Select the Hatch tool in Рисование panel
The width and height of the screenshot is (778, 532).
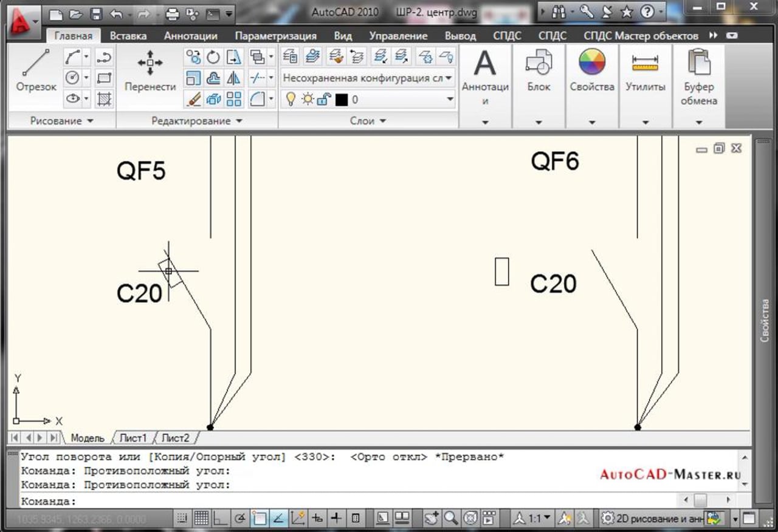105,98
